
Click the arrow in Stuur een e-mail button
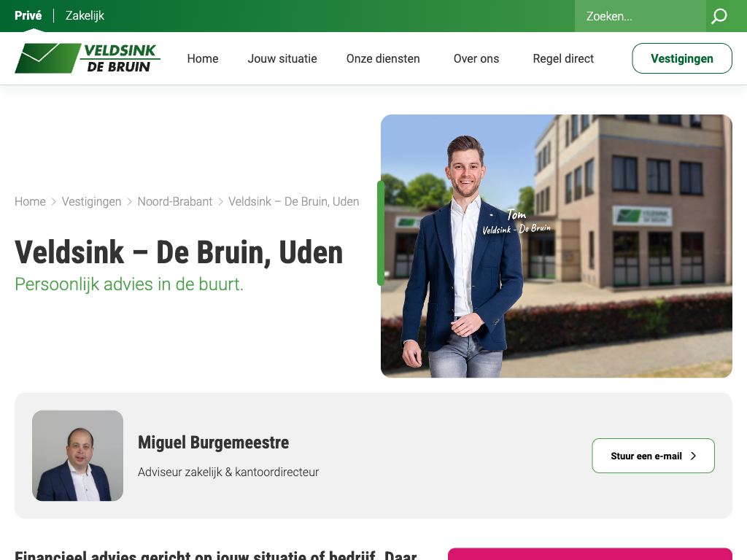693,456
